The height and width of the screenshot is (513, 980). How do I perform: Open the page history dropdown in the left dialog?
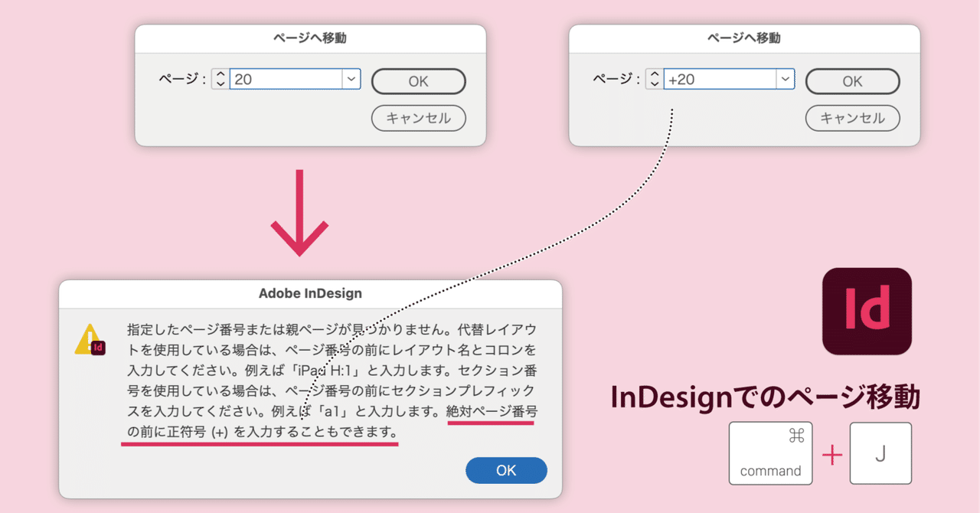(351, 78)
